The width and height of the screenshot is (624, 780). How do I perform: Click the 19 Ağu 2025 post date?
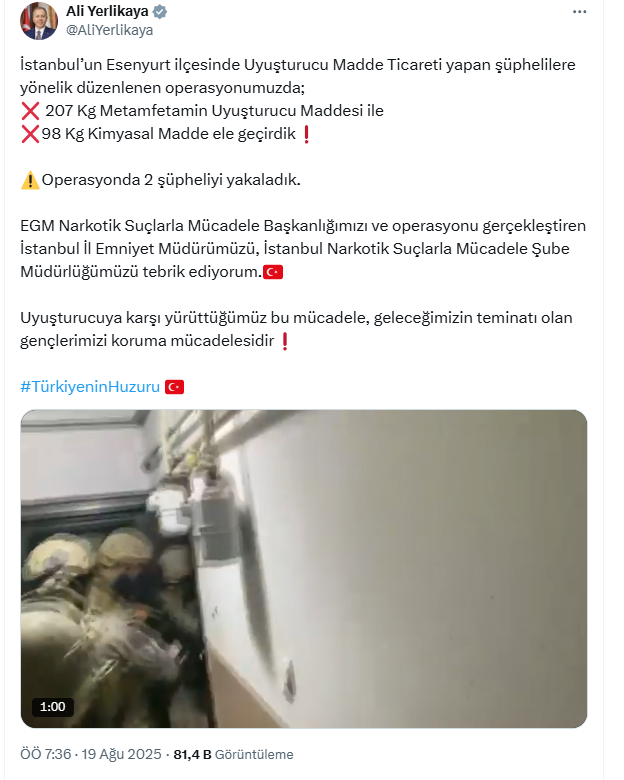pyautogui.click(x=121, y=754)
